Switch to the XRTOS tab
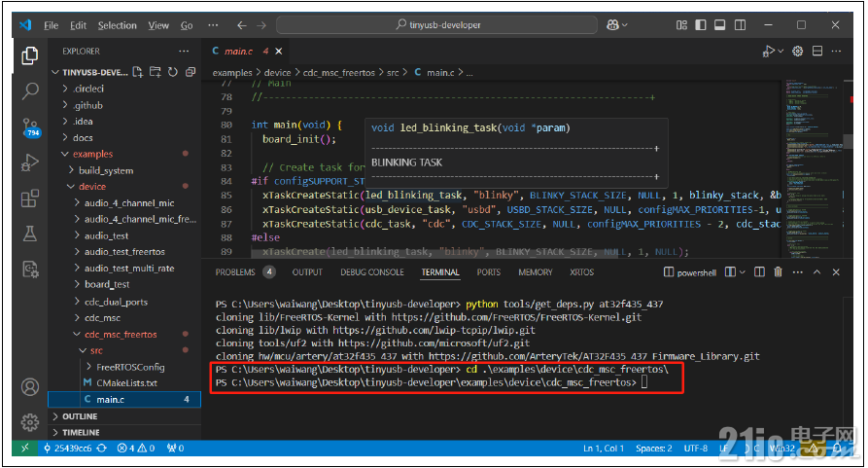 (x=582, y=271)
